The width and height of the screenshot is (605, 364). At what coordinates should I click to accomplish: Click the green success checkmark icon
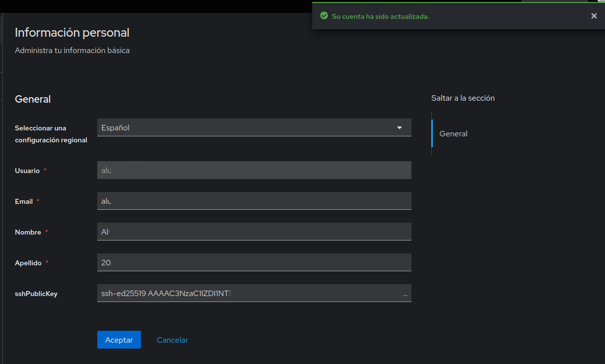[x=324, y=16]
